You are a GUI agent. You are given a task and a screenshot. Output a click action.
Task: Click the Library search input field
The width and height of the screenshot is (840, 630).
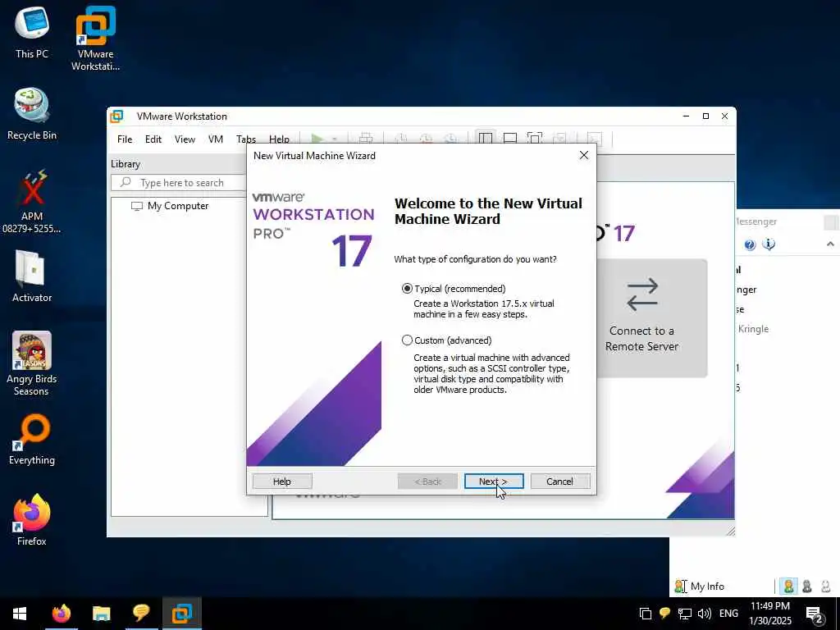[x=180, y=183]
